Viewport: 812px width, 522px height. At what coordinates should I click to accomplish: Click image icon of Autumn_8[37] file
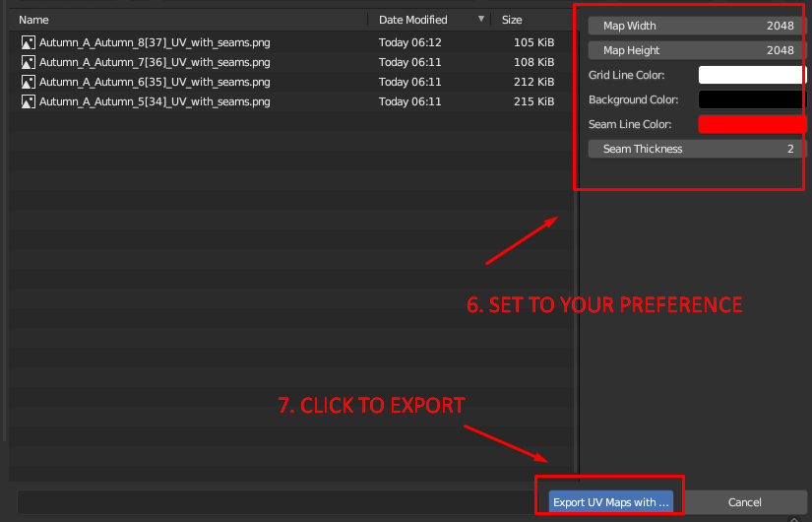(x=28, y=42)
